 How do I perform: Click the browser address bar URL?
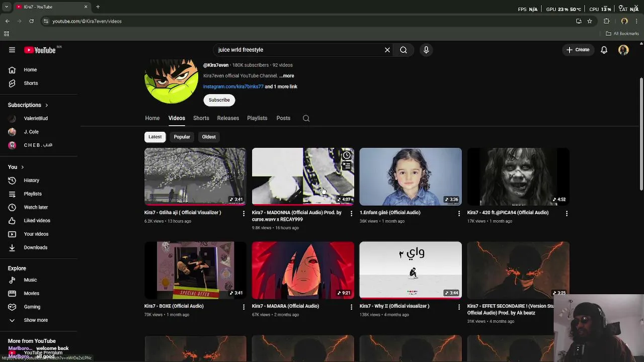[87, 21]
